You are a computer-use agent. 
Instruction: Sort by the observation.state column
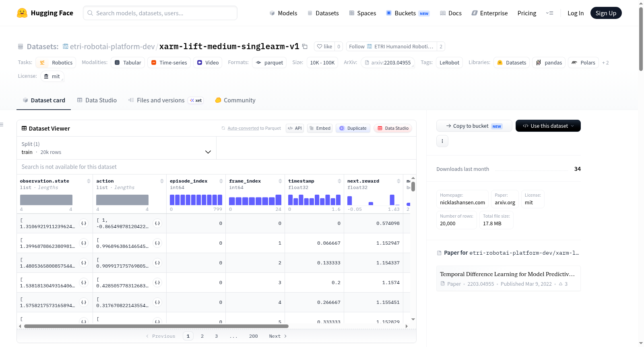point(89,181)
